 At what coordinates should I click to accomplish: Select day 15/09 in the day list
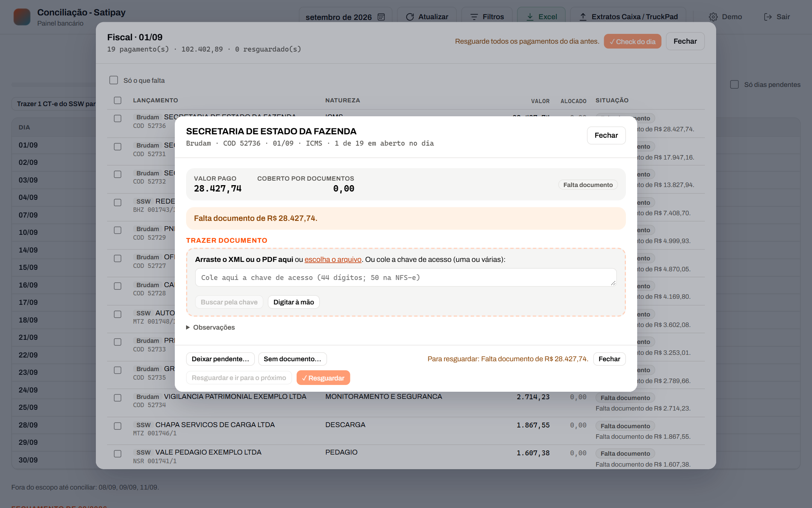click(28, 268)
